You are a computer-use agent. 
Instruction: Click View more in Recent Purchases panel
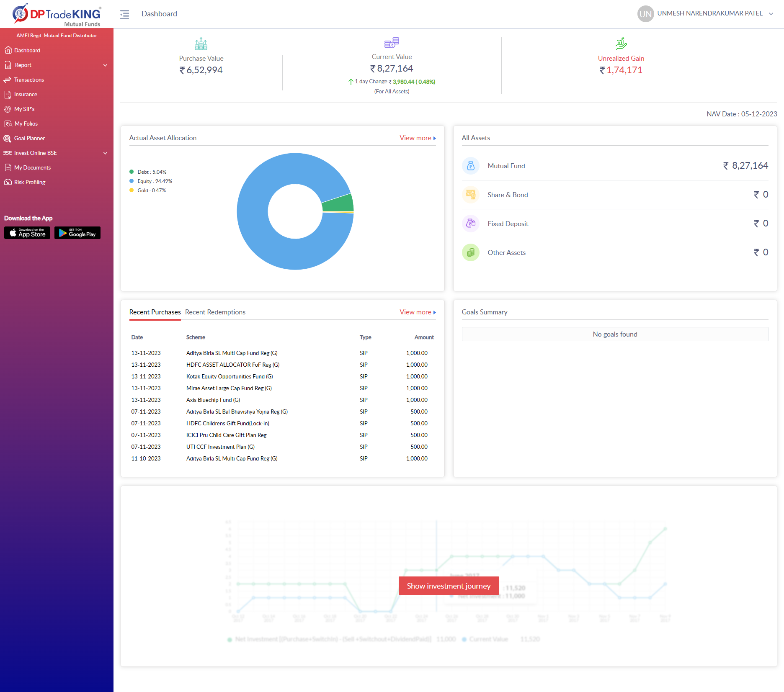[x=418, y=312]
